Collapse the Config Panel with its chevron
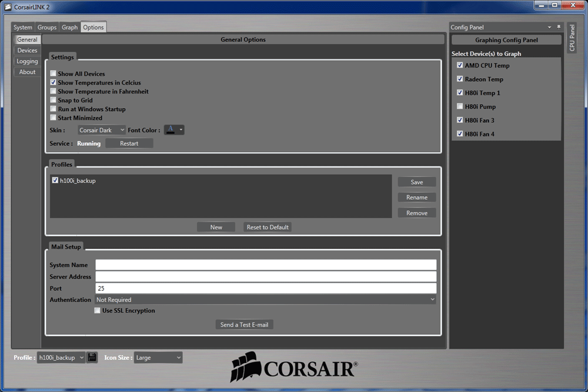Image resolution: width=588 pixels, height=392 pixels. 549,27
